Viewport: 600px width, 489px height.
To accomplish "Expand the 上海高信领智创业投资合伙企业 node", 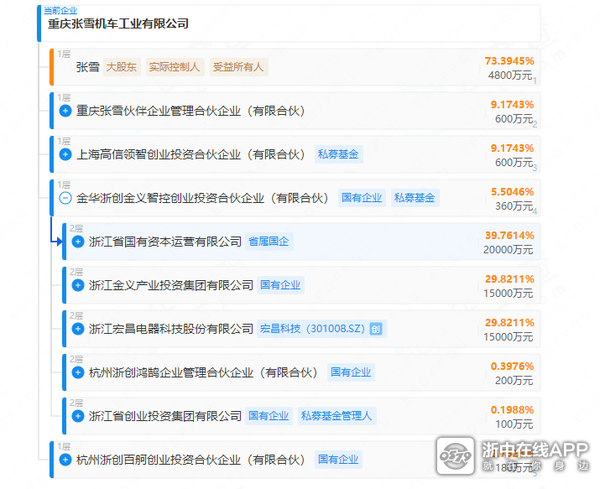I will [66, 155].
